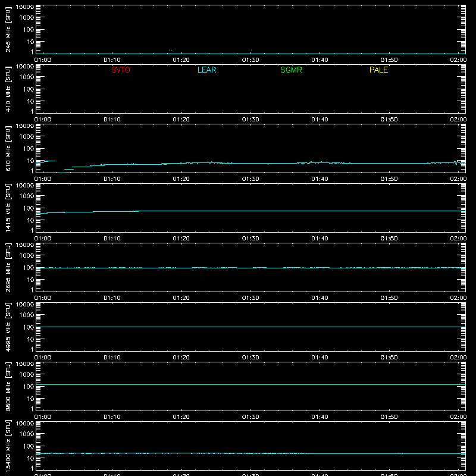Screen dimensions: 476x476
Task: Click the flat cyan trace in the 4995 MHz plot
Action: [x=250, y=327]
